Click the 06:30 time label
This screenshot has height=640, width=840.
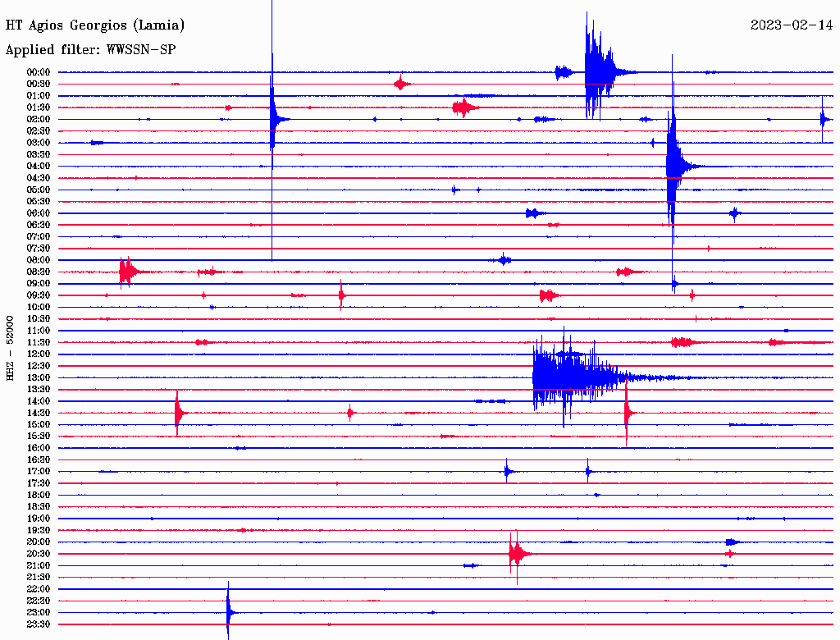(39, 225)
